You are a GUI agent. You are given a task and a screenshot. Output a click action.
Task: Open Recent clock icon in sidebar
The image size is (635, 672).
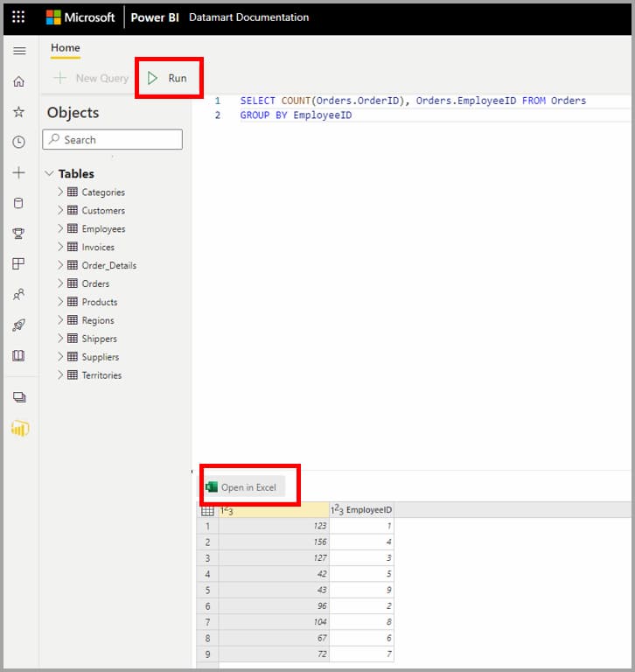point(19,142)
